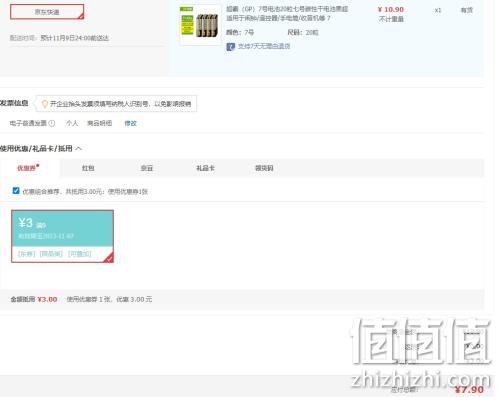Switch to the 优惠券 tab
This screenshot has height=397, width=500.
click(x=28, y=168)
